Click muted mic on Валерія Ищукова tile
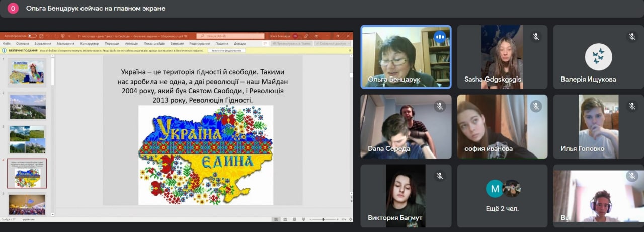 pos(632,37)
